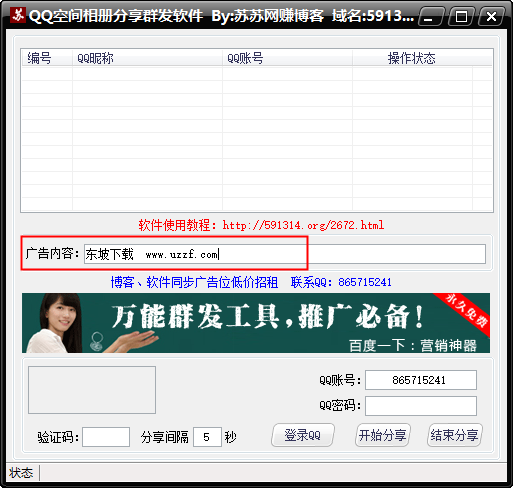Focus the 广告内容 text field
513x488 pixels.
tap(285, 254)
